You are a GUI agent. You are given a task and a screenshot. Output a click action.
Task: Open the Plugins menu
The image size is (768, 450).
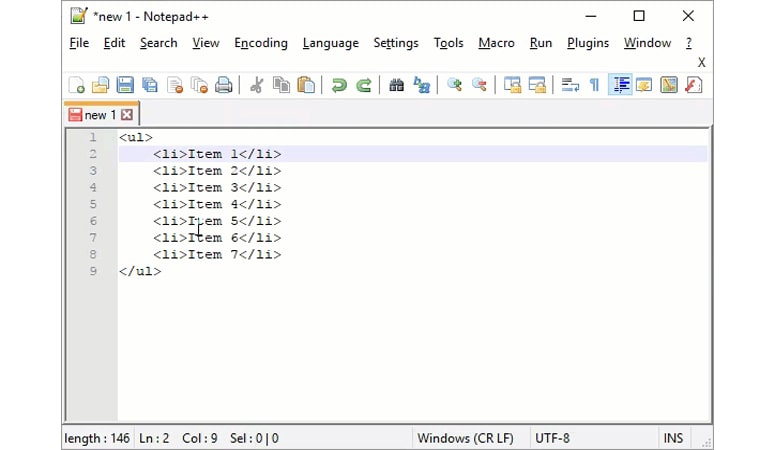point(588,43)
